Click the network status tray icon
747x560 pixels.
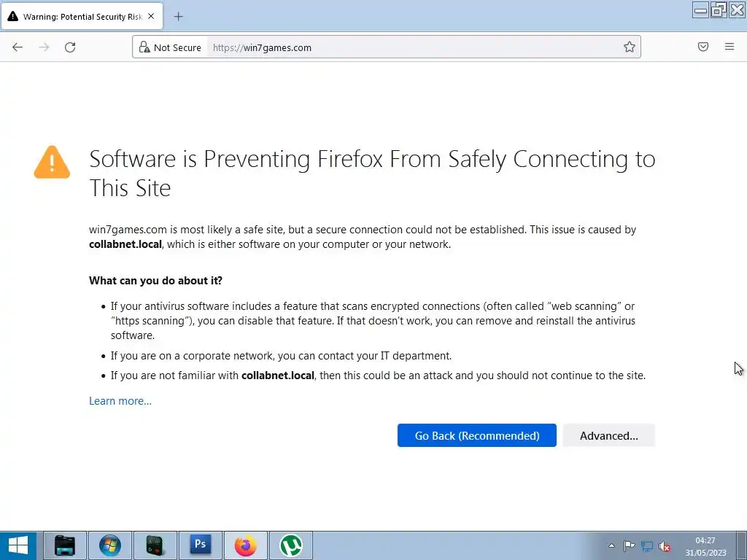click(647, 545)
